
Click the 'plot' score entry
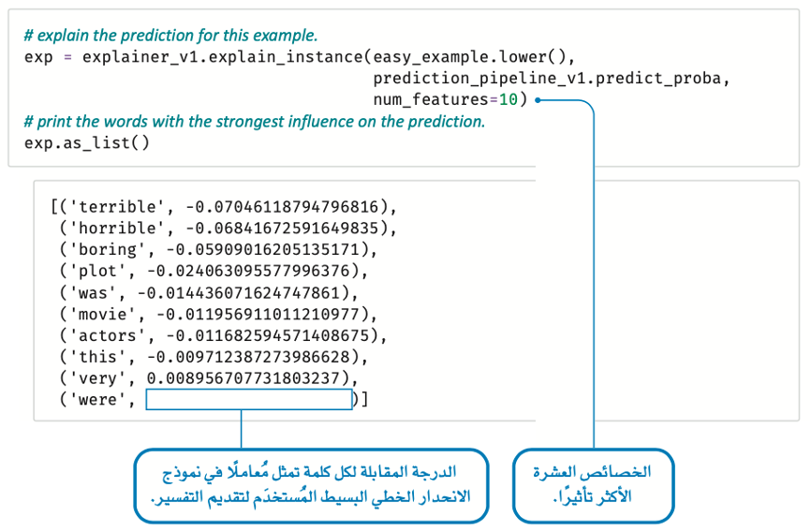pyautogui.click(x=214, y=272)
